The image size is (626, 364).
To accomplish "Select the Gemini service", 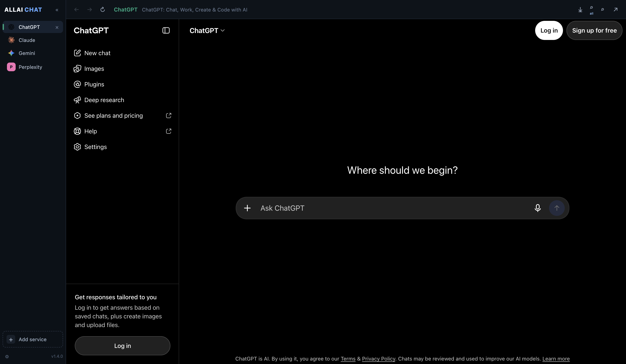I will tap(33, 53).
